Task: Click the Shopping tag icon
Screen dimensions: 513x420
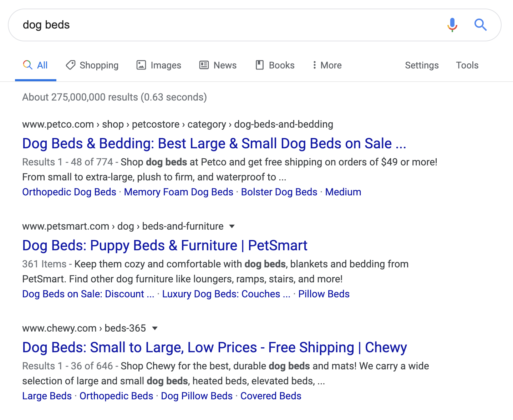Action: click(x=71, y=65)
